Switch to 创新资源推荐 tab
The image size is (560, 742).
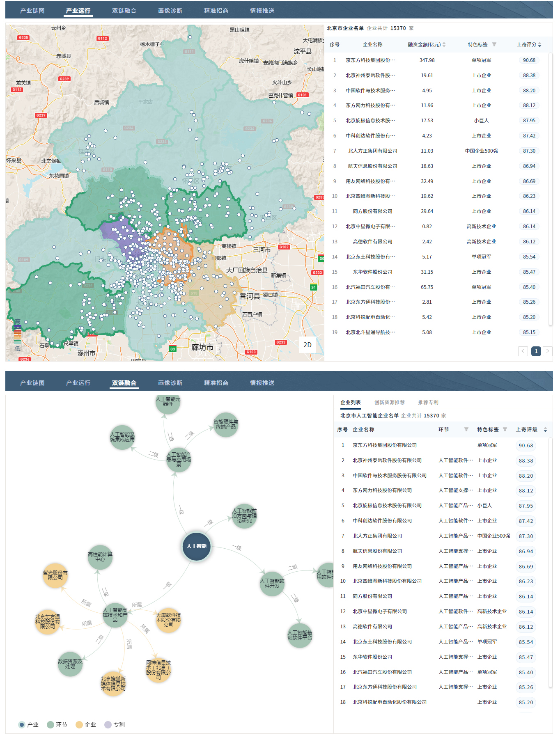pos(389,403)
